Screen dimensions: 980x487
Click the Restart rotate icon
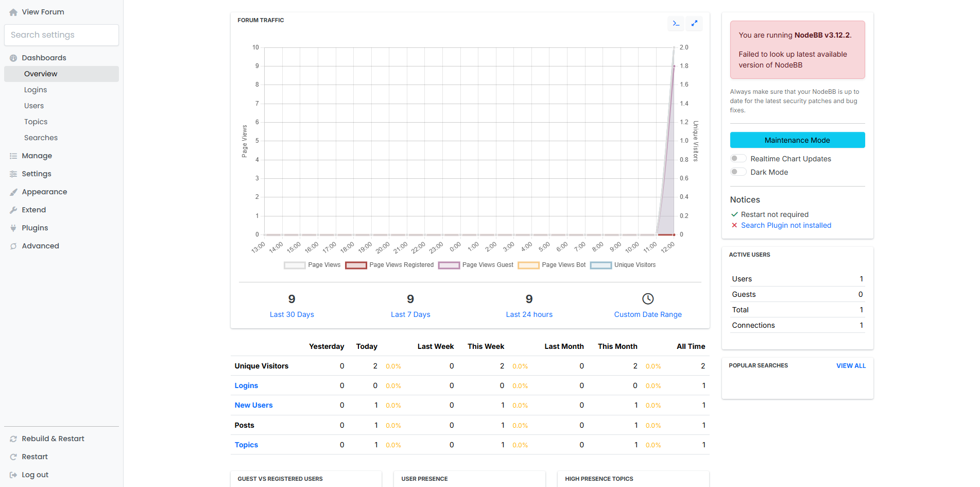pyautogui.click(x=13, y=457)
